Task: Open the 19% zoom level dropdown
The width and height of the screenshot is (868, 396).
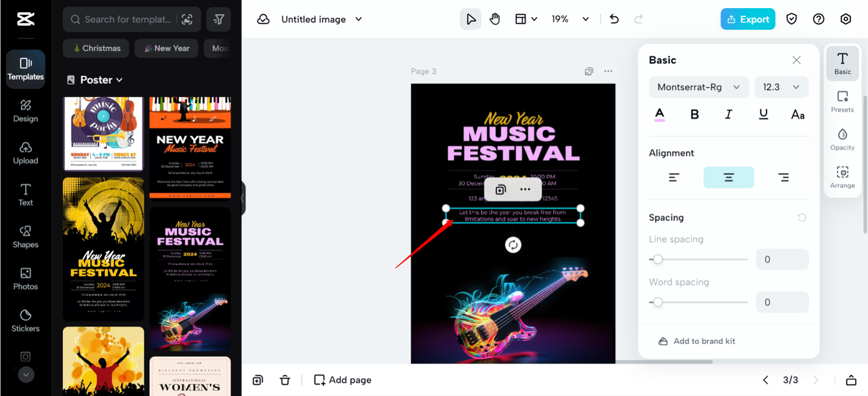Action: point(570,19)
